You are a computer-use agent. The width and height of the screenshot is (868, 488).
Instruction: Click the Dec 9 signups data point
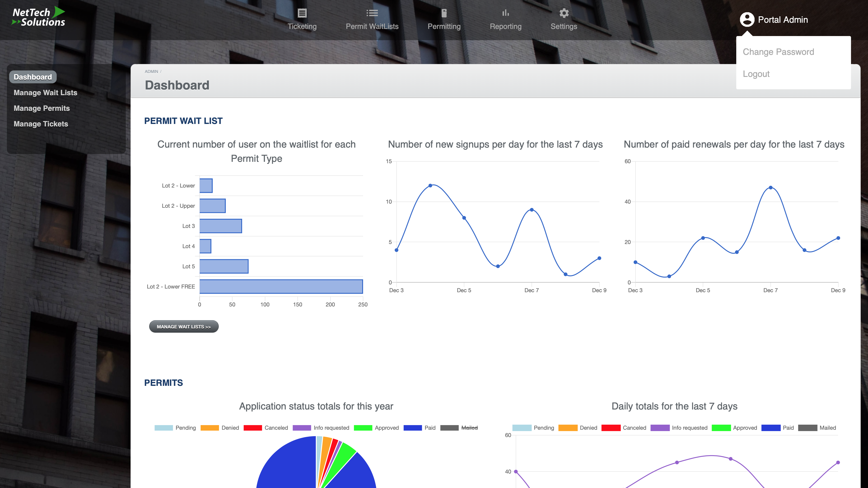[599, 258]
